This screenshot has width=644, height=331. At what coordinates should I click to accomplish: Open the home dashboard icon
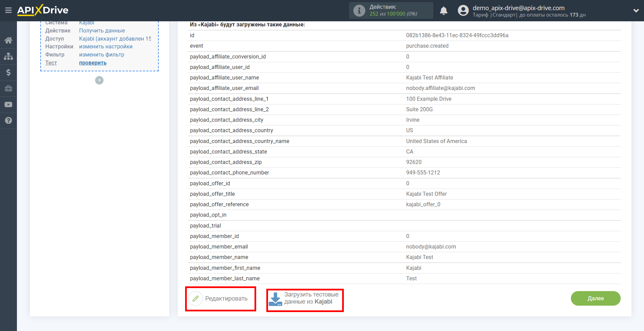pos(8,40)
